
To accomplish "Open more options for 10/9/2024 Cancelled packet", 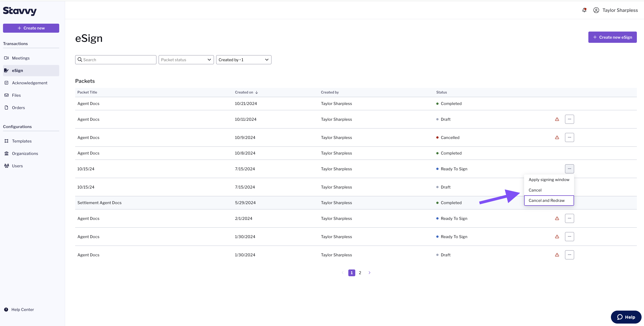I will [x=570, y=138].
